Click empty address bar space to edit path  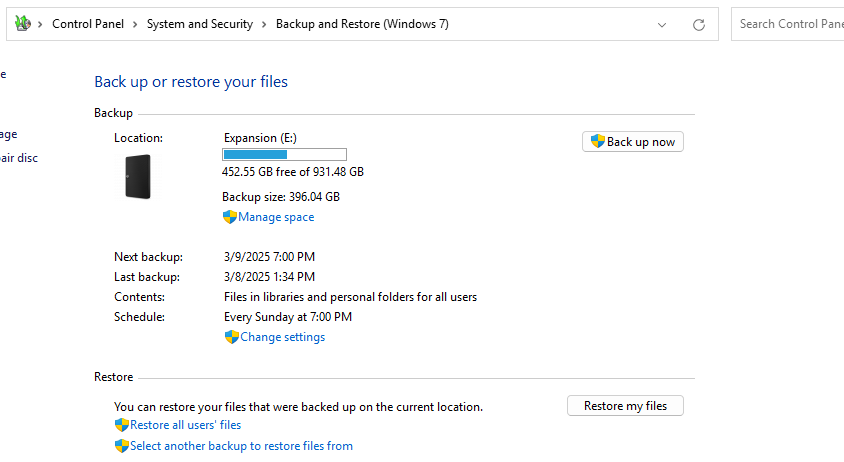(x=550, y=24)
